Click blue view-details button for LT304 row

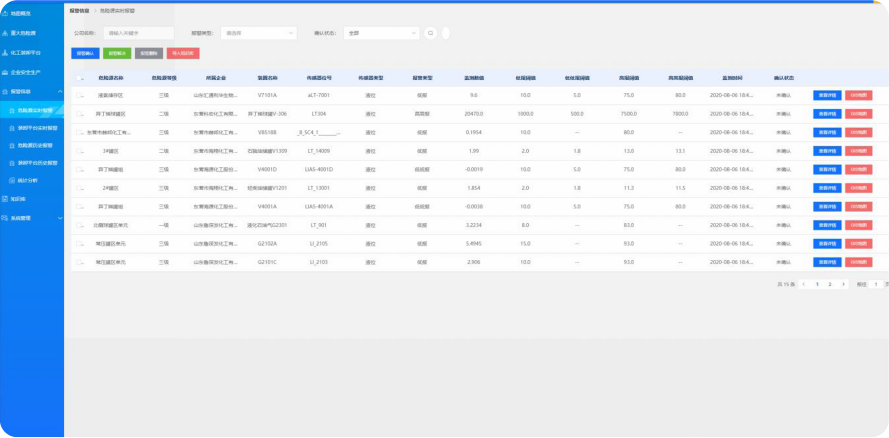(827, 114)
